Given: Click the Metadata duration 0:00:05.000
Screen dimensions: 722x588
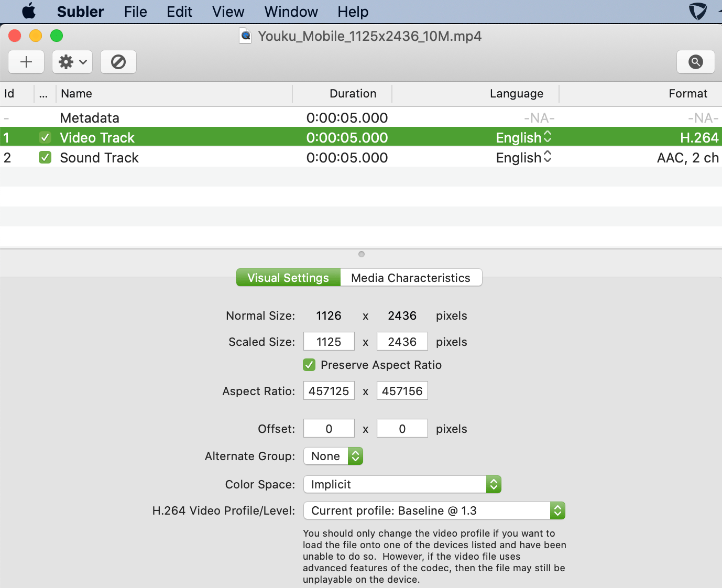Looking at the screenshot, I should click(347, 117).
